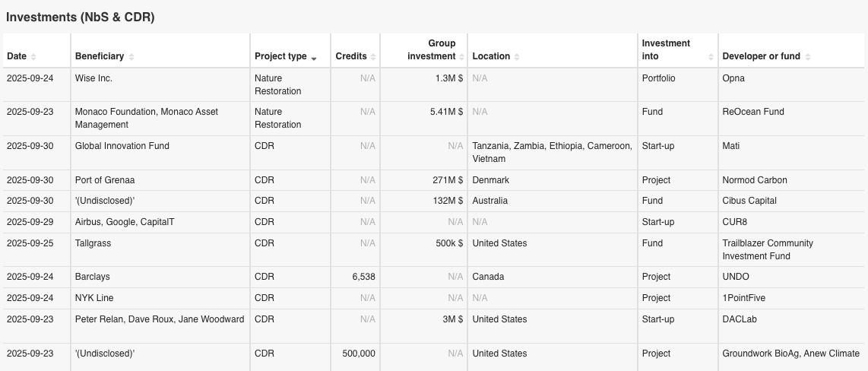Select the 271M $ group investment cell
Image resolution: width=868 pixels, height=371 pixels.
(x=447, y=180)
